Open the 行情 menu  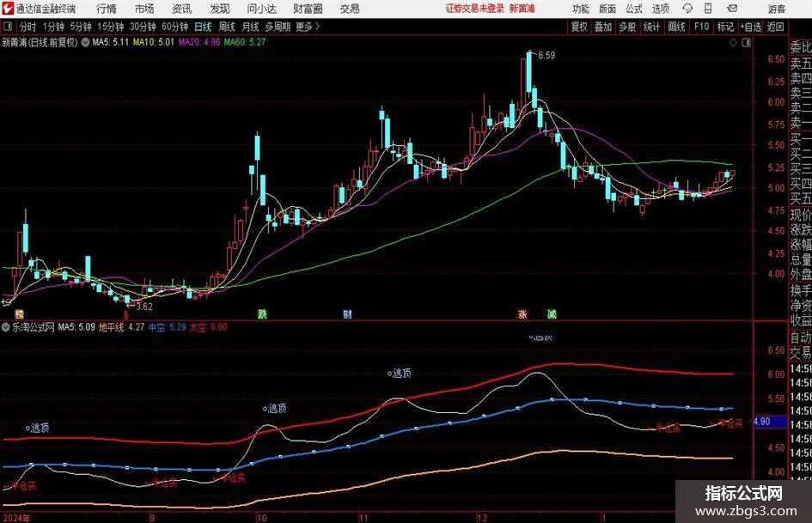107,9
